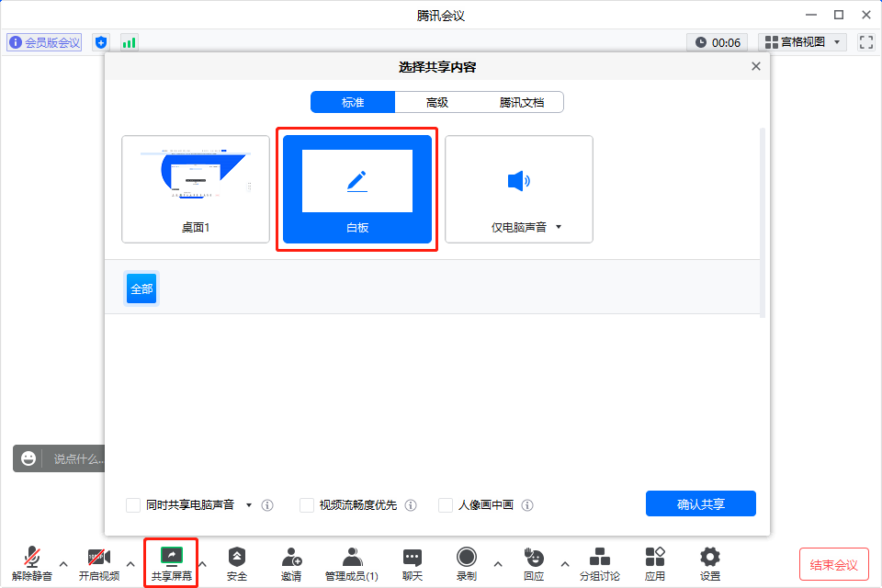Switch to the 腾讯文档 tab
The height and width of the screenshot is (588, 882).
[x=522, y=102]
